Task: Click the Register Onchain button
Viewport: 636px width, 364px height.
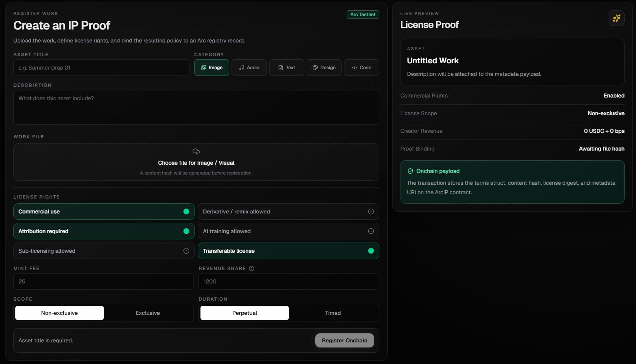Action: pos(344,340)
